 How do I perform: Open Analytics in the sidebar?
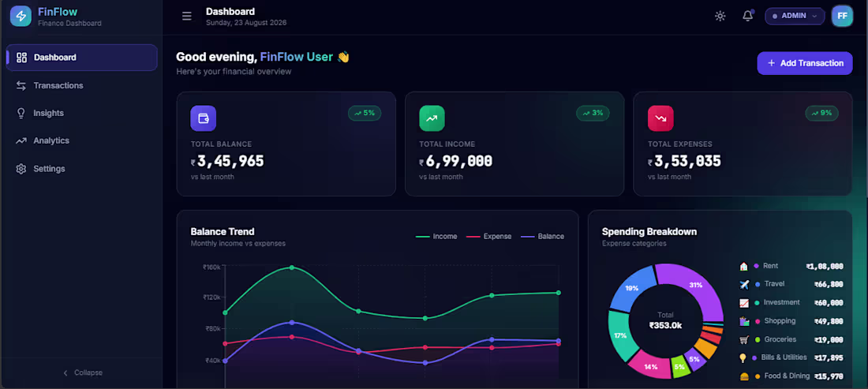coord(82,140)
